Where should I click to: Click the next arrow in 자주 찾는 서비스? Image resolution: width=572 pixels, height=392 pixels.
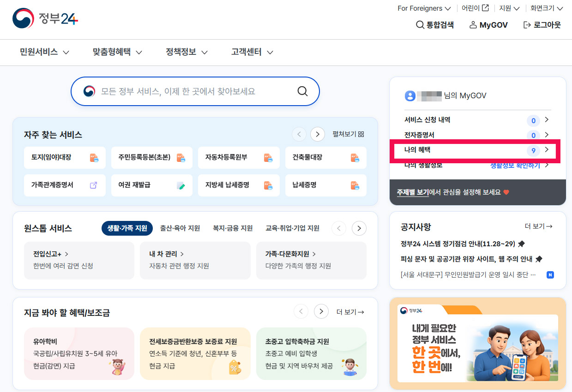317,134
